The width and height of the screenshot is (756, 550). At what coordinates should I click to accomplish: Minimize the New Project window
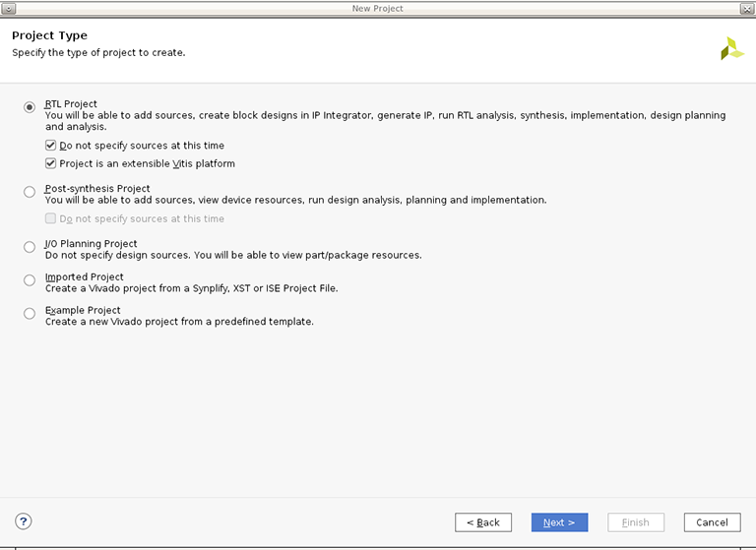(714, 8)
